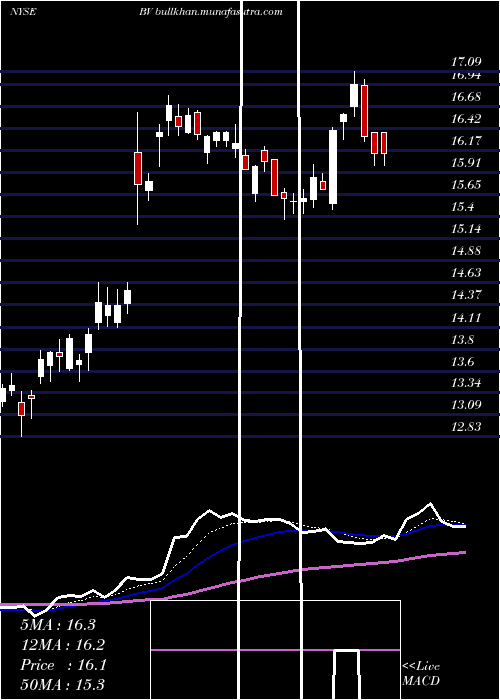Click the 17.09 price axis label
This screenshot has width=500, height=700.
[x=466, y=62]
